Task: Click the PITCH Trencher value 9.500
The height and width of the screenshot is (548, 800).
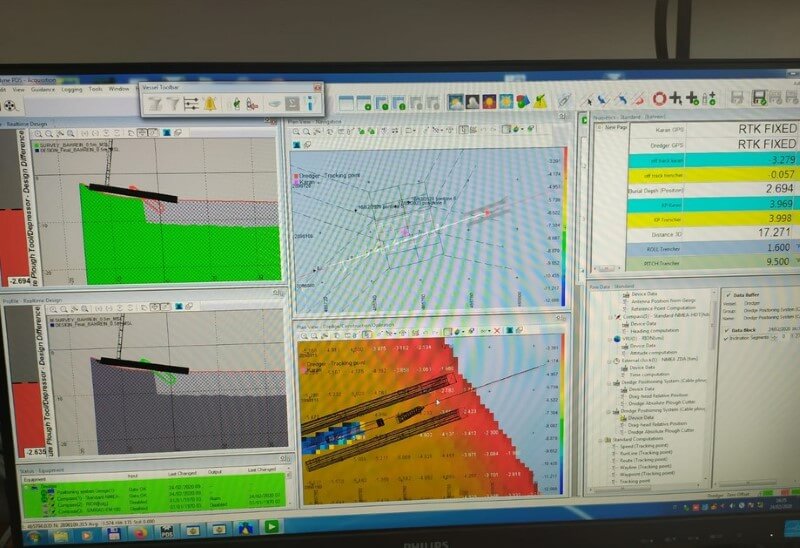Action: coord(777,261)
